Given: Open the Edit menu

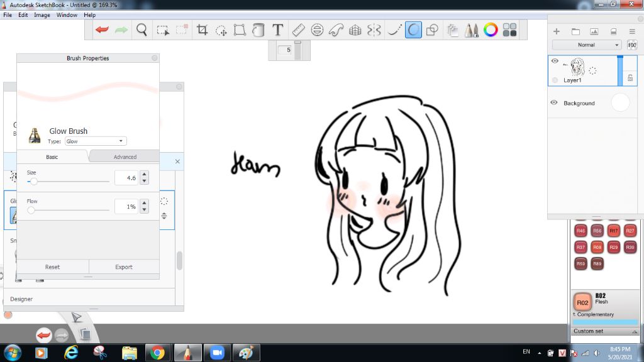Looking at the screenshot, I should 23,15.
